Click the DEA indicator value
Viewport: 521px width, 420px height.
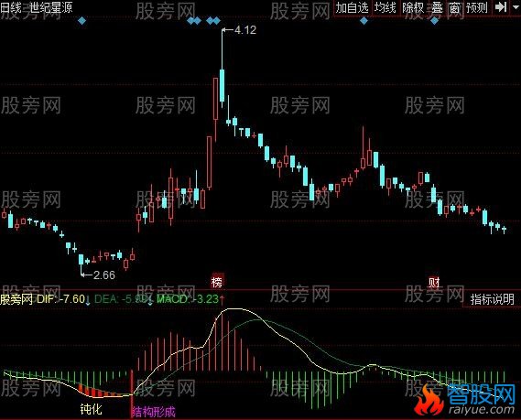[121, 299]
